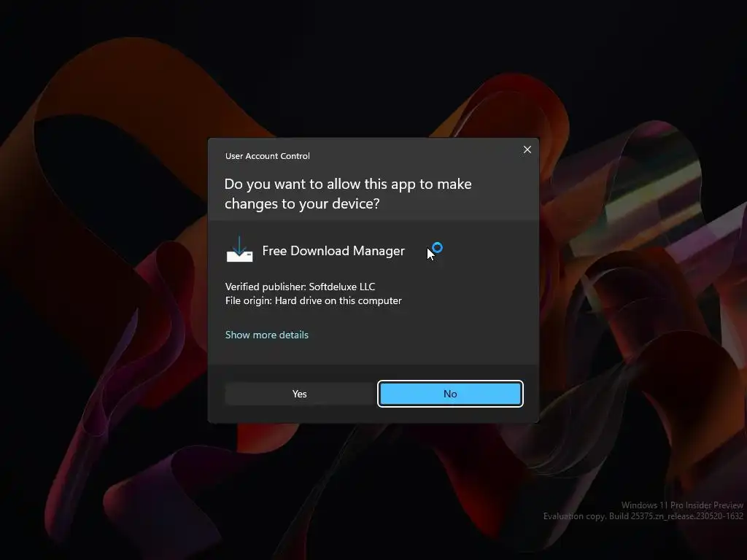This screenshot has width=747, height=560.
Task: Click the Free Download Manager name text
Action: coord(333,251)
